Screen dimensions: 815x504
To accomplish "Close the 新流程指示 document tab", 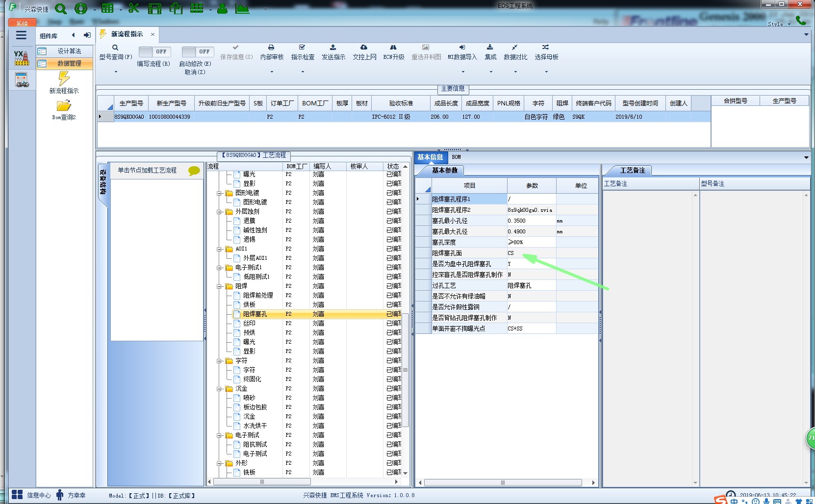I will 153,34.
